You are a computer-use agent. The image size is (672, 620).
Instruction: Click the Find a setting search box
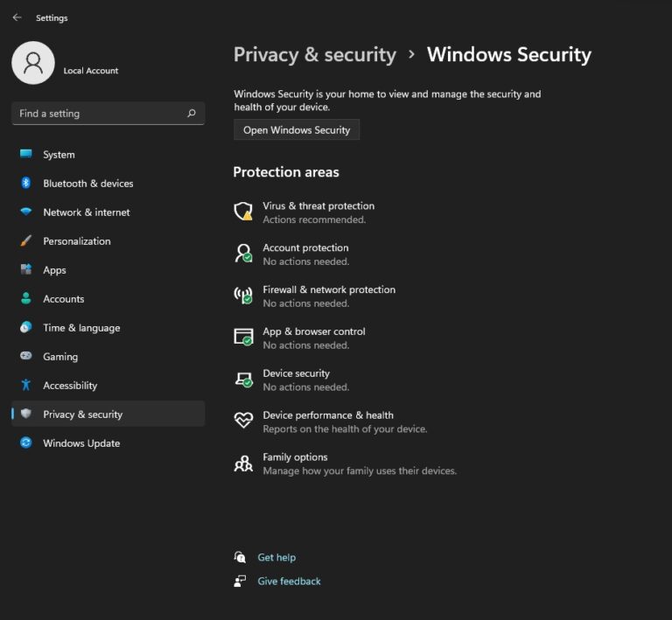[108, 114]
